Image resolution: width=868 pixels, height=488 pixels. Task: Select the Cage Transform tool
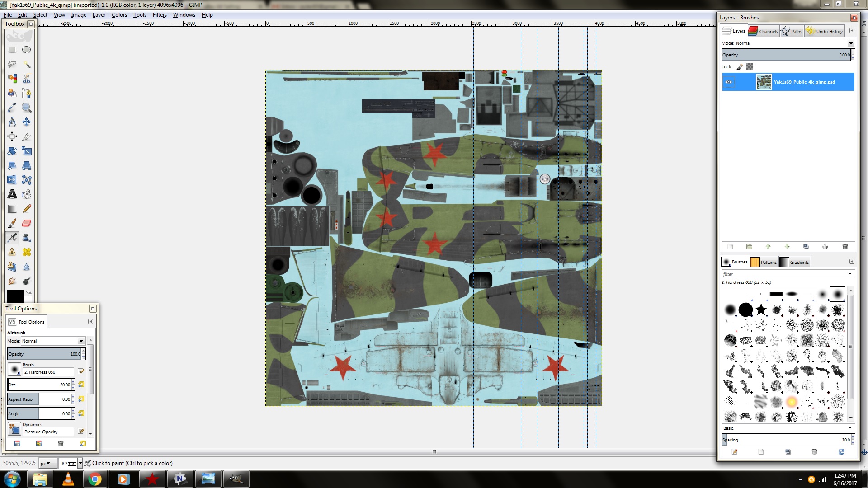point(27,180)
